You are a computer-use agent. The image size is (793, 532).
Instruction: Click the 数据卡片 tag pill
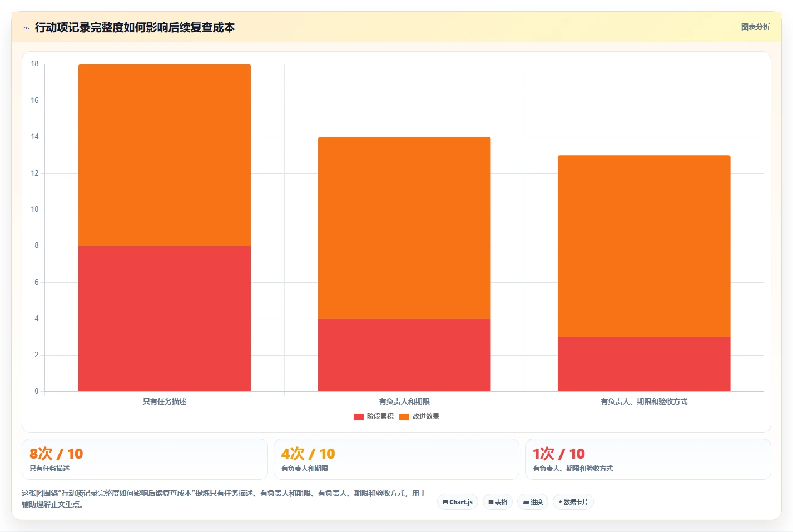573,502
